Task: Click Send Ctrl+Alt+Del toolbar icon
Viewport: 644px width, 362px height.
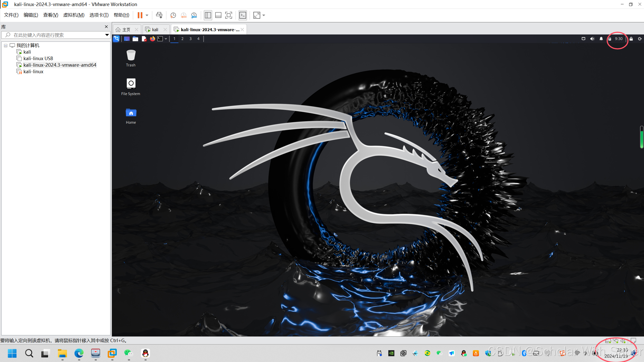Action: 159,15
